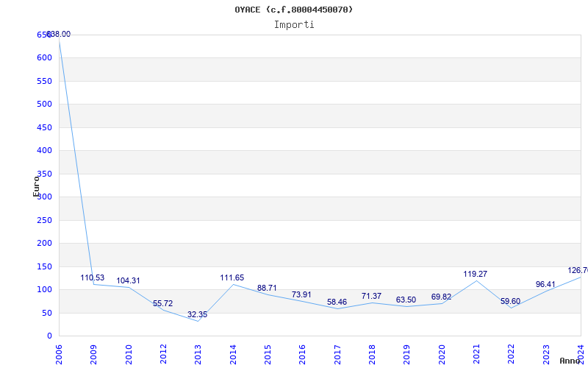Select the 350 y-axis tick label
Screen dimensions: 588x368
(x=44, y=174)
